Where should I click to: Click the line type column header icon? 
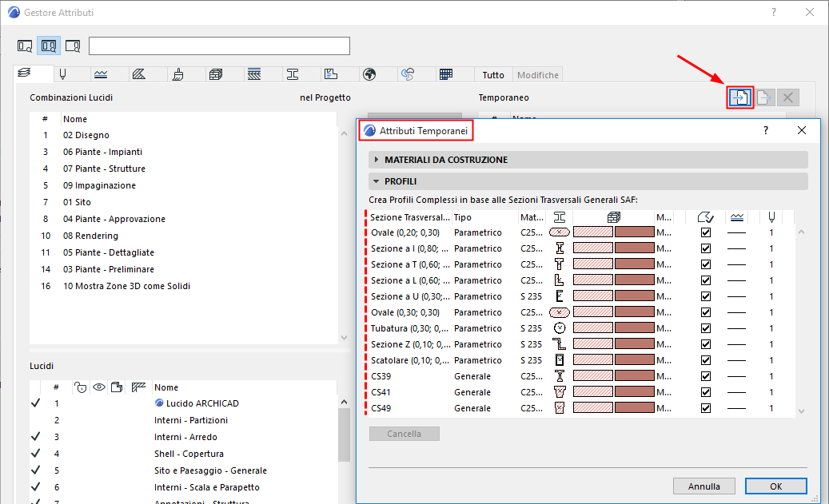point(737,217)
